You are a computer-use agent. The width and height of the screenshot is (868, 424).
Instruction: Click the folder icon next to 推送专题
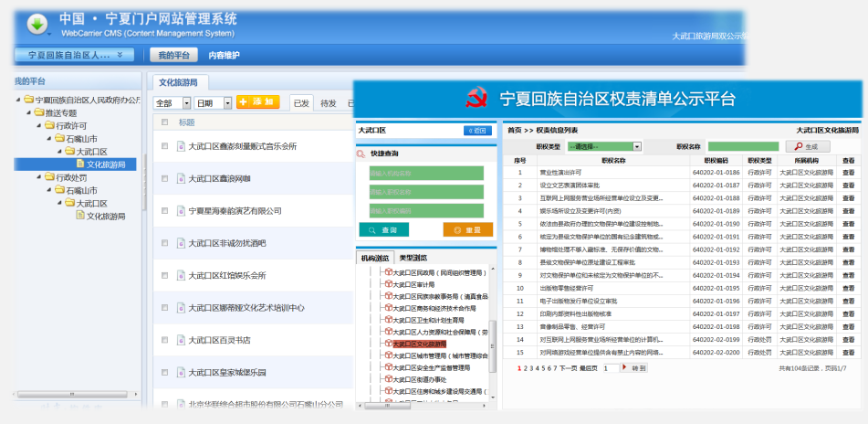click(38, 113)
